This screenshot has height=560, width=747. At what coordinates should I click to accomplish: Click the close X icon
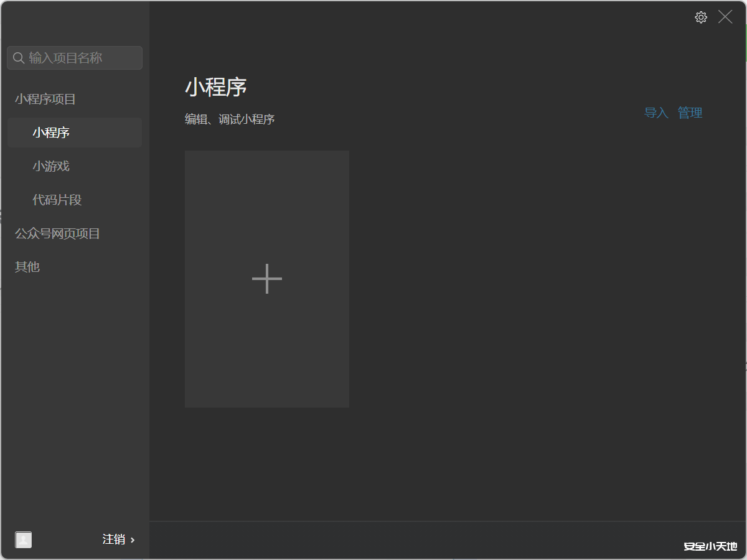(725, 17)
